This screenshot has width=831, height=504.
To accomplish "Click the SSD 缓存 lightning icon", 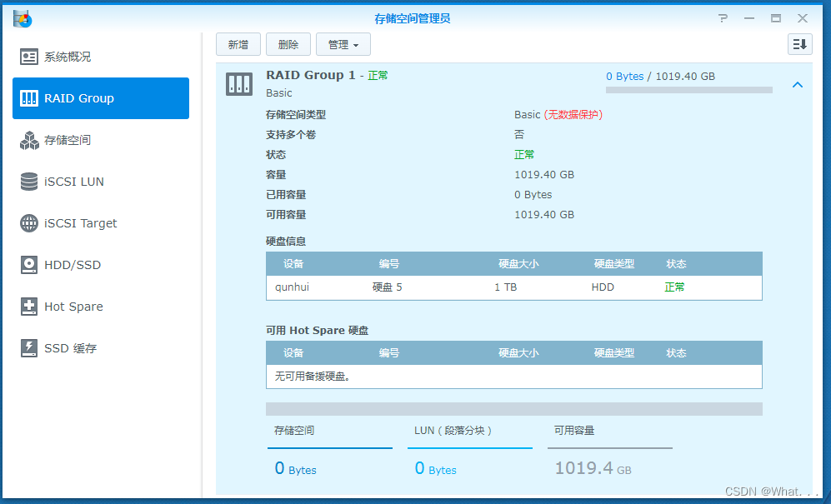I will point(29,348).
